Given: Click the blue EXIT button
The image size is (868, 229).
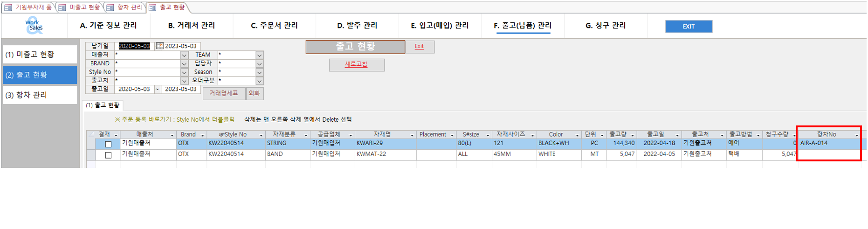Looking at the screenshot, I should (689, 27).
